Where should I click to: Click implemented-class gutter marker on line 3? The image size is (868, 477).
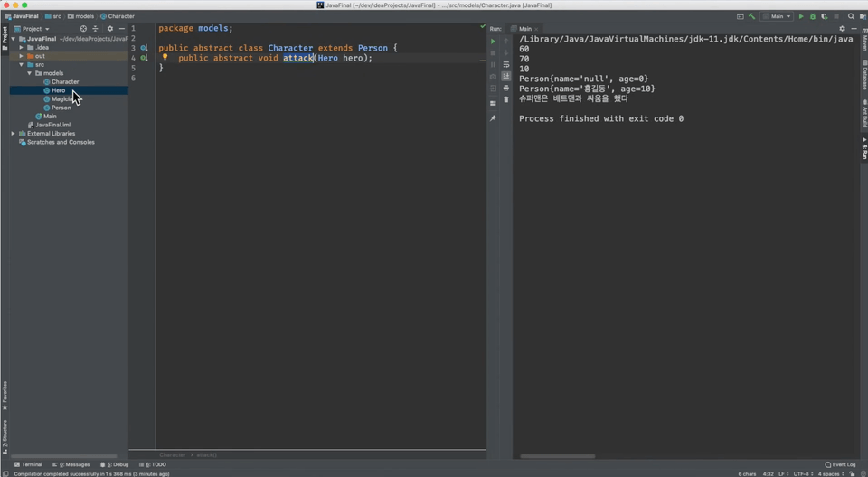pos(144,48)
